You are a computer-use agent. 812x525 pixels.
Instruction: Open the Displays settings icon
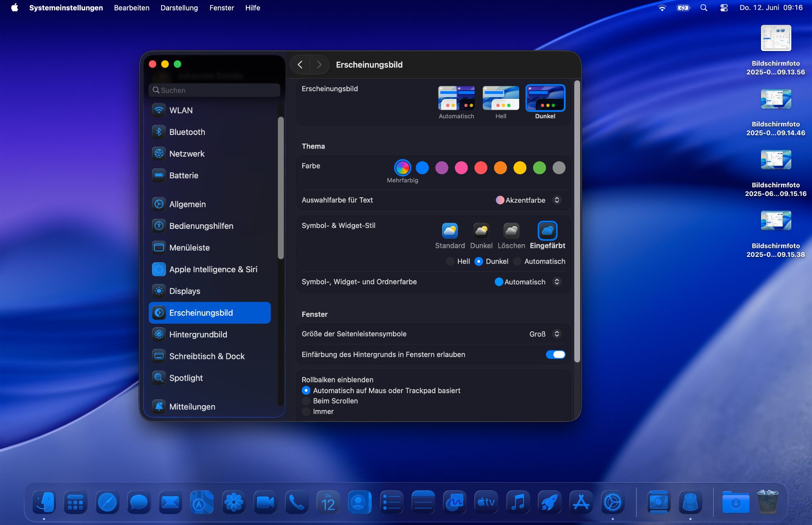pyautogui.click(x=159, y=291)
